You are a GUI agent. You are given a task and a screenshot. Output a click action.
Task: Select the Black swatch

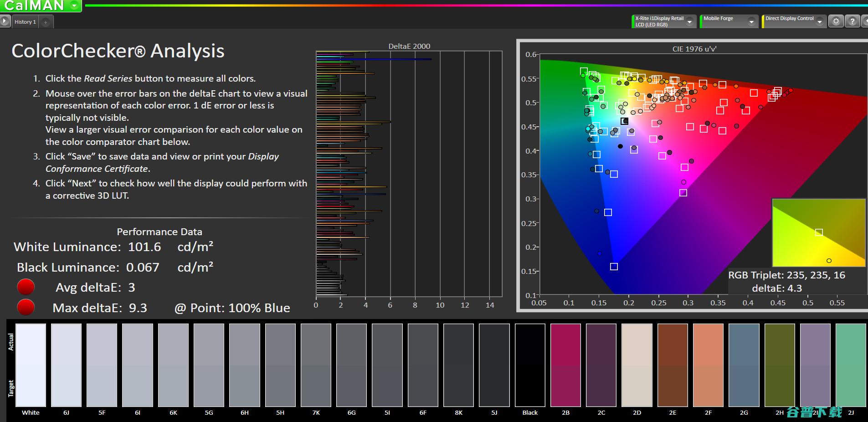coord(530,365)
